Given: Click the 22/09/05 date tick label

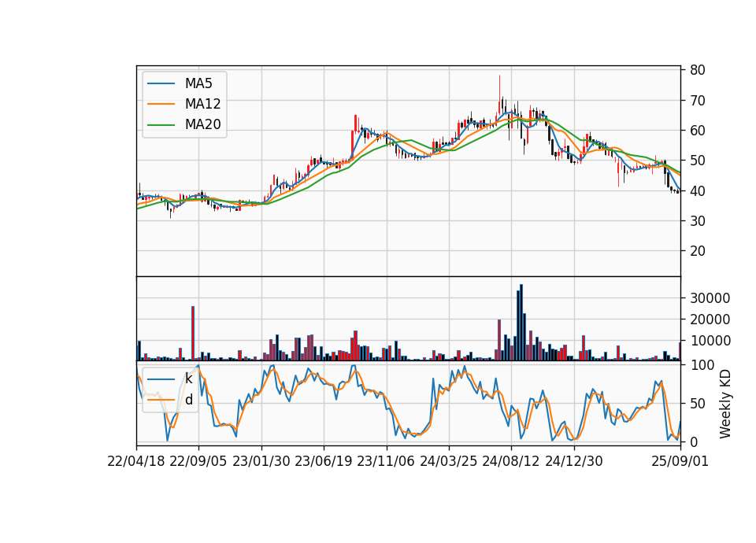Looking at the screenshot, I should coord(198,461).
